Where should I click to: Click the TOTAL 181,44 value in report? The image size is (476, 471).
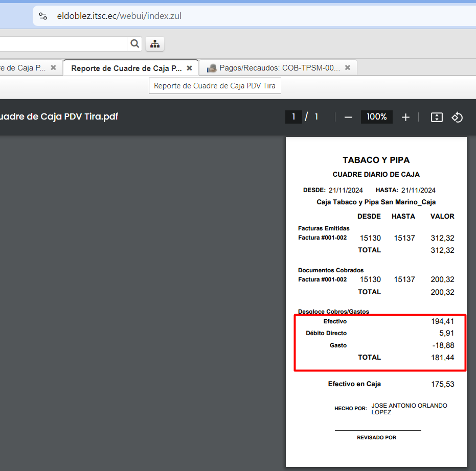coord(442,358)
